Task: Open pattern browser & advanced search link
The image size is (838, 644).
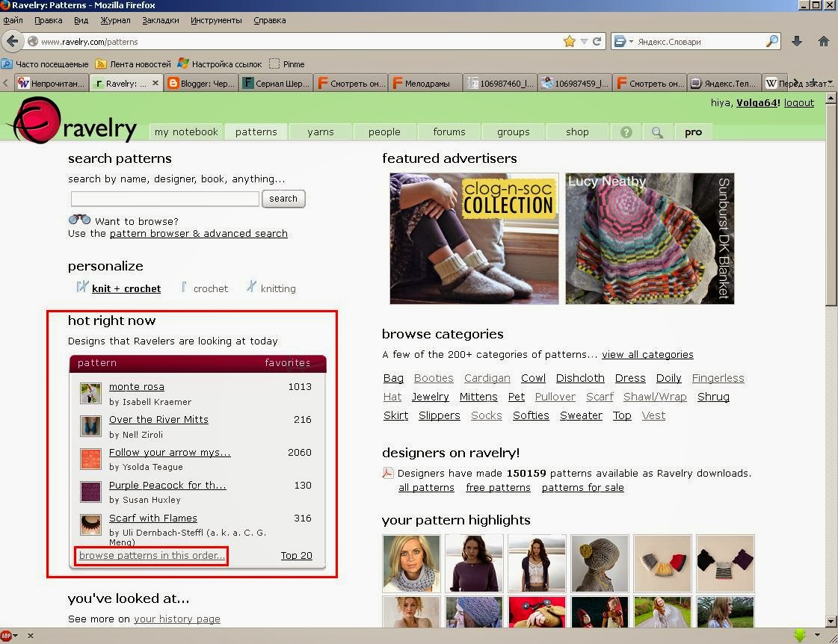Action: coord(198,233)
